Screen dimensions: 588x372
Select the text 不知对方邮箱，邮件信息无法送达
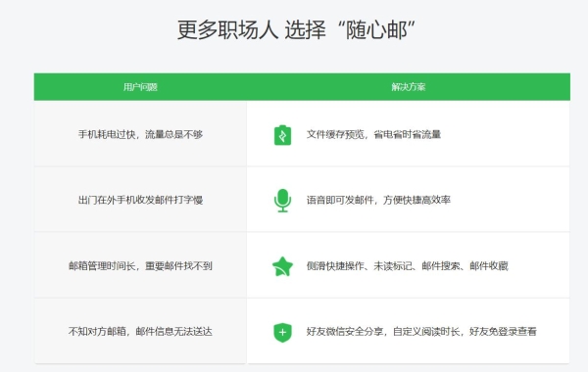pos(140,332)
